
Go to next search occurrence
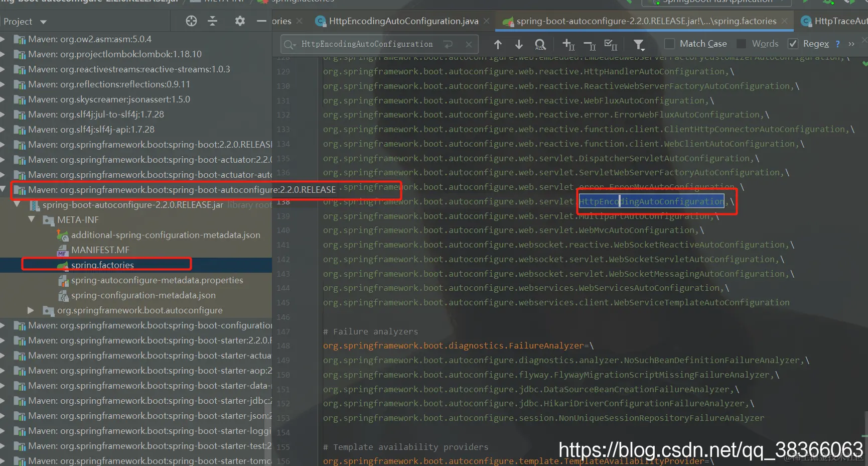point(519,44)
